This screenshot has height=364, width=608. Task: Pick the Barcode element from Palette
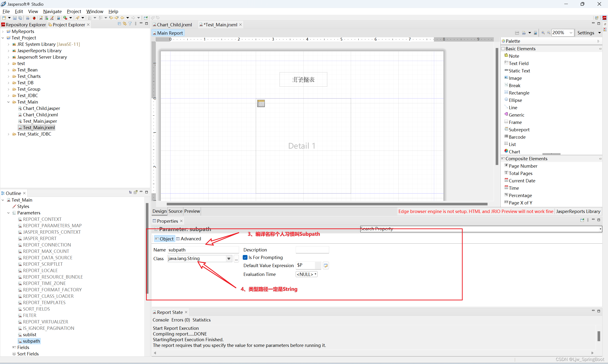pyautogui.click(x=517, y=137)
